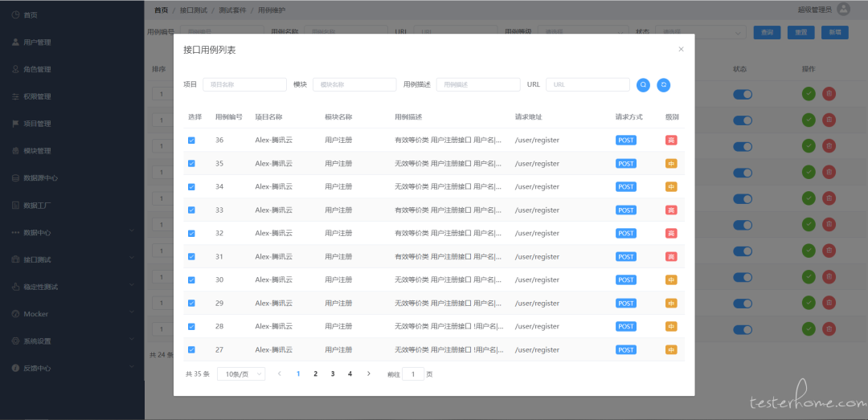Click the 中 level tag for case 30
This screenshot has height=420, width=868.
(x=671, y=280)
